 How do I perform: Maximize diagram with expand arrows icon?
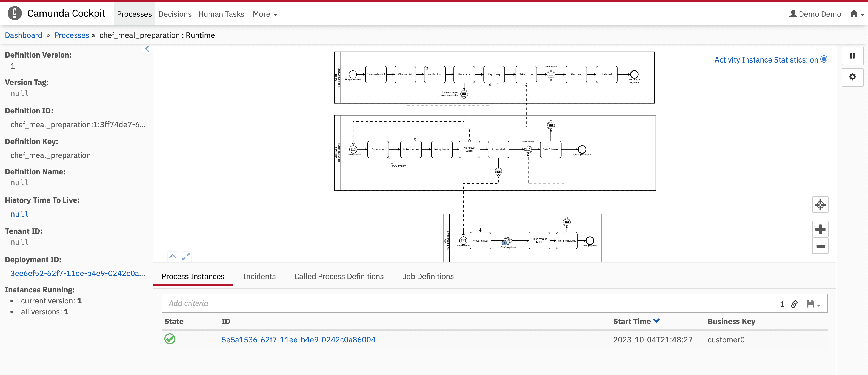[x=186, y=257]
